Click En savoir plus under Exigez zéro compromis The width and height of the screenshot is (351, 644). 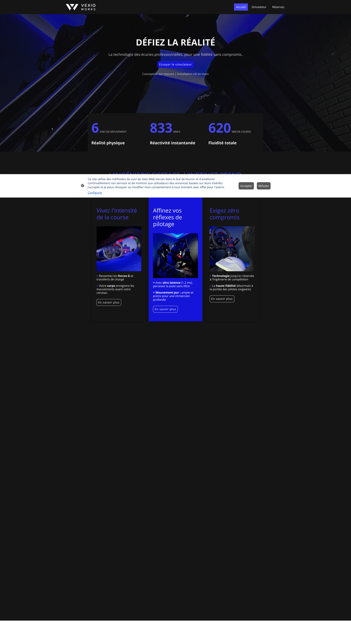222,299
